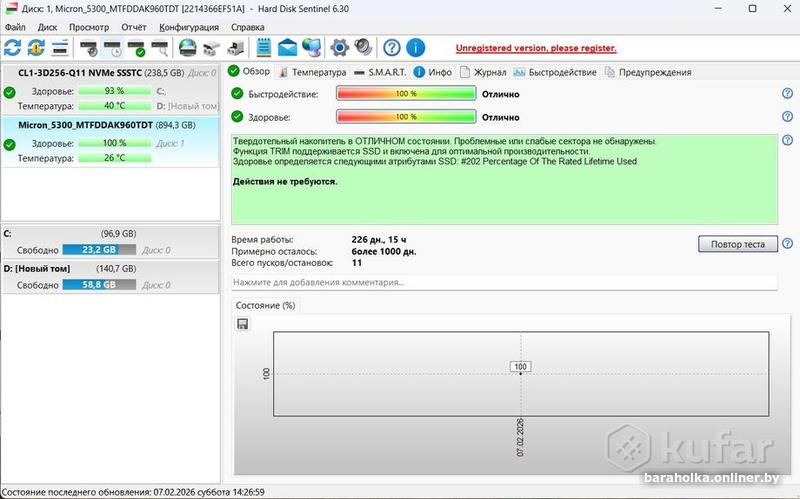
Task: Click the blue info circle toolbar icon
Action: coord(415,48)
